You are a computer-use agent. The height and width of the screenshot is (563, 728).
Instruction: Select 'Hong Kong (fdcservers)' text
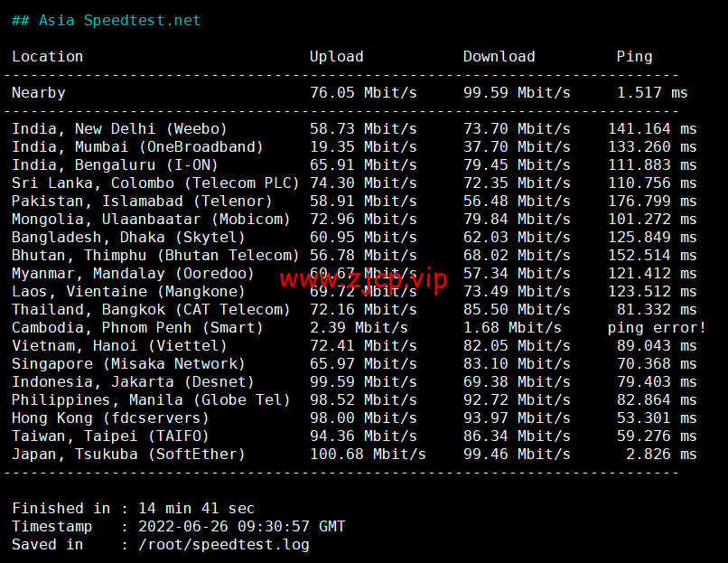[110, 418]
